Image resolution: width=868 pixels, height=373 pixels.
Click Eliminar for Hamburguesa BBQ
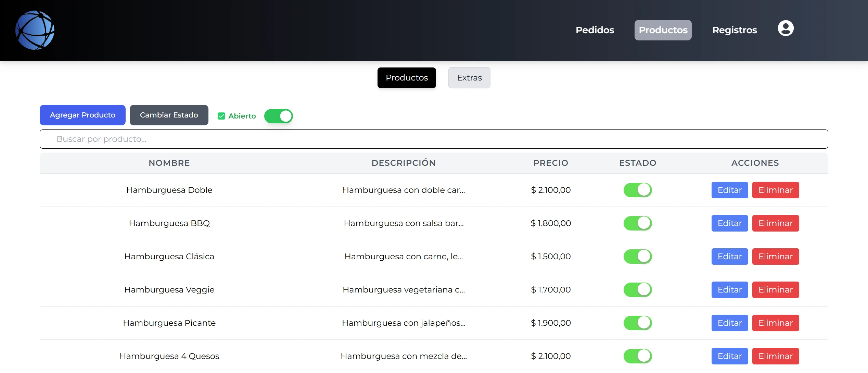tap(776, 223)
